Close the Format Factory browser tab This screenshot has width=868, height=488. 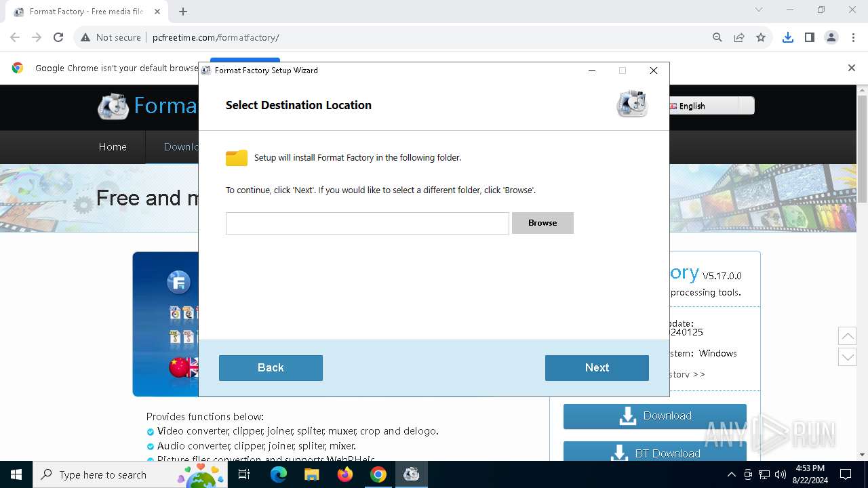point(157,12)
